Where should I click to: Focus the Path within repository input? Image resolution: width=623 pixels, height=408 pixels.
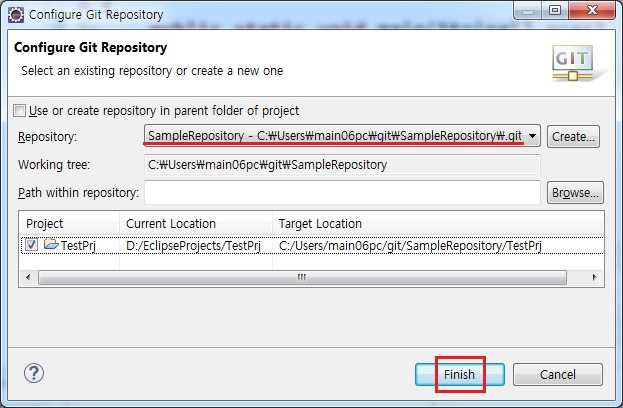pyautogui.click(x=342, y=193)
